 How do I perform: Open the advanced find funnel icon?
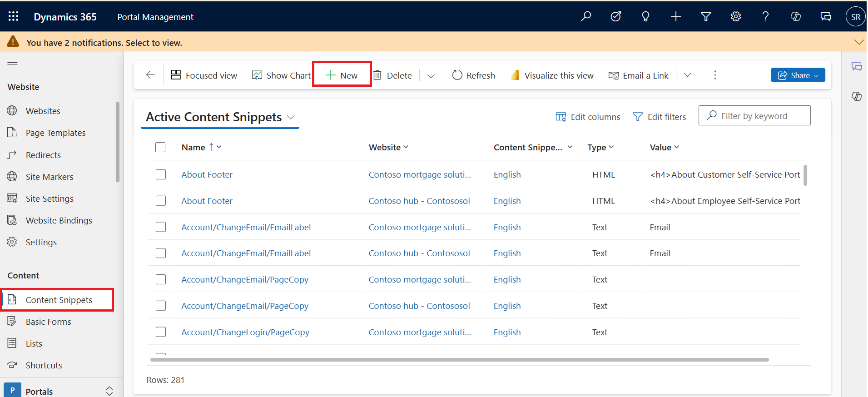click(x=705, y=17)
